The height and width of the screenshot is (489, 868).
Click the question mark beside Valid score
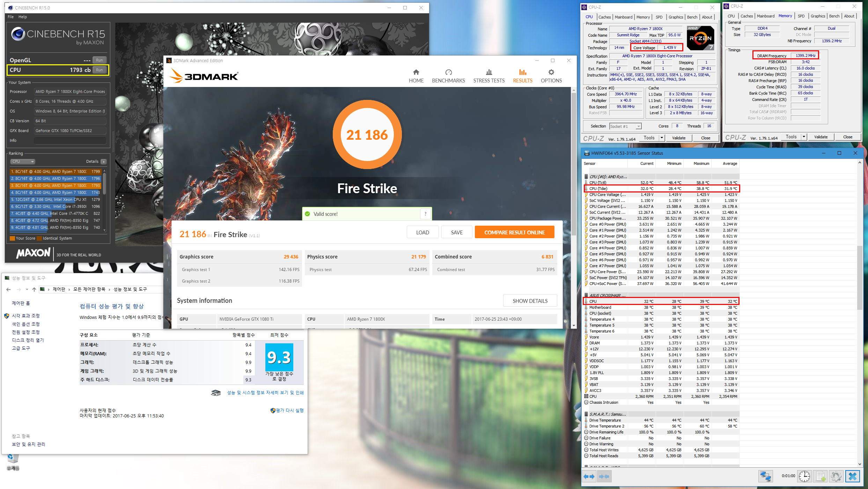pyautogui.click(x=425, y=214)
